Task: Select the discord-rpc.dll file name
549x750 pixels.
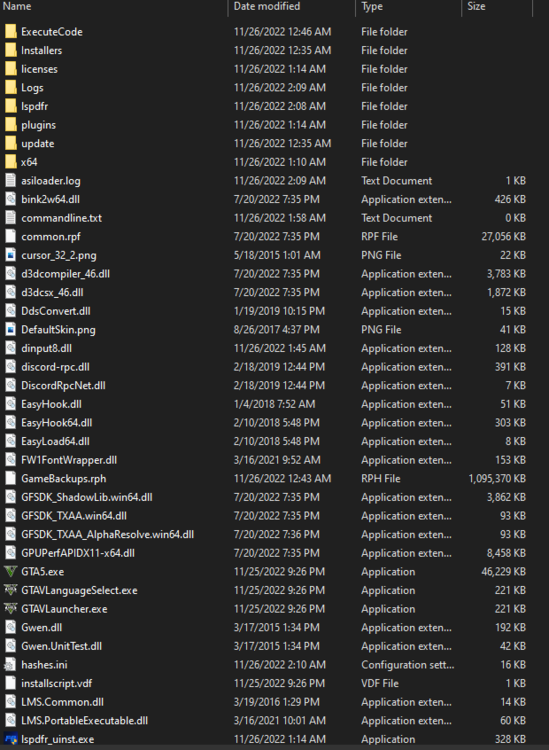Action: (x=55, y=367)
